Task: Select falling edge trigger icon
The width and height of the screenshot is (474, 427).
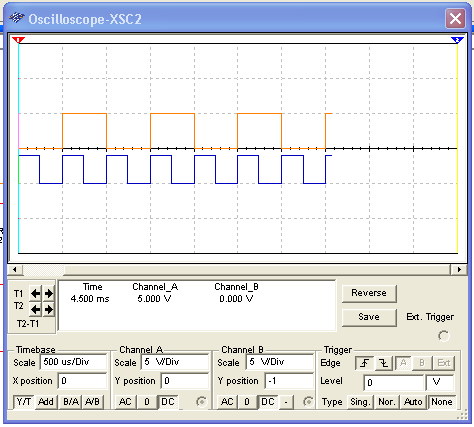Action: click(384, 363)
